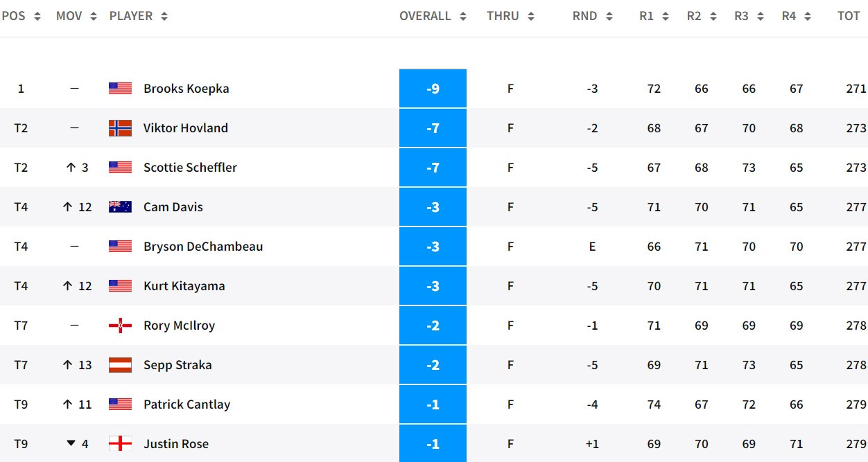
Task: Sort by the R4 column header
Action: [x=796, y=16]
